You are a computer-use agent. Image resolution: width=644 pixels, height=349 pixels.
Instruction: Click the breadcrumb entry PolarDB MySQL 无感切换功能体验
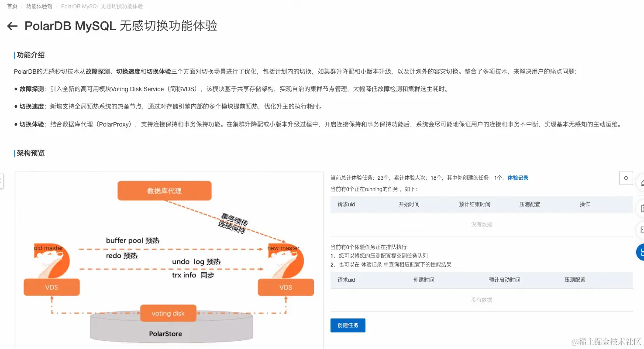[102, 7]
